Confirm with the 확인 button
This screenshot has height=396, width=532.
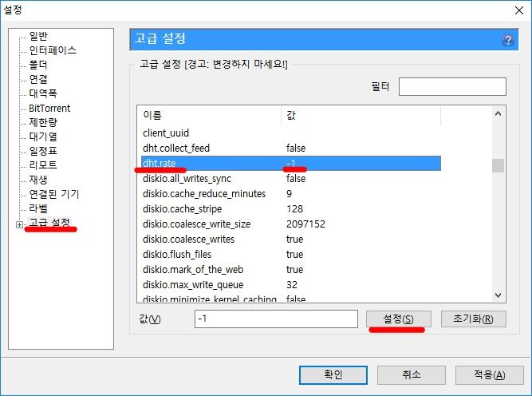[333, 375]
